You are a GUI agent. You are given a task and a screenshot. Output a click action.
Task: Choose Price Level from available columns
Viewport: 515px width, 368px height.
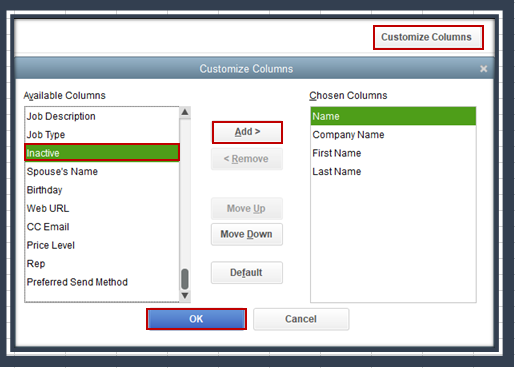(x=102, y=245)
